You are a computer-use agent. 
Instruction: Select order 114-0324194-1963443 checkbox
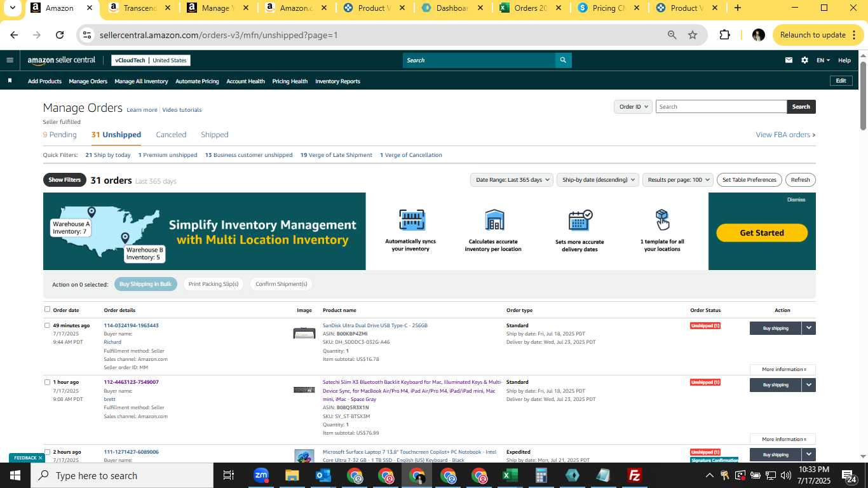coord(47,325)
